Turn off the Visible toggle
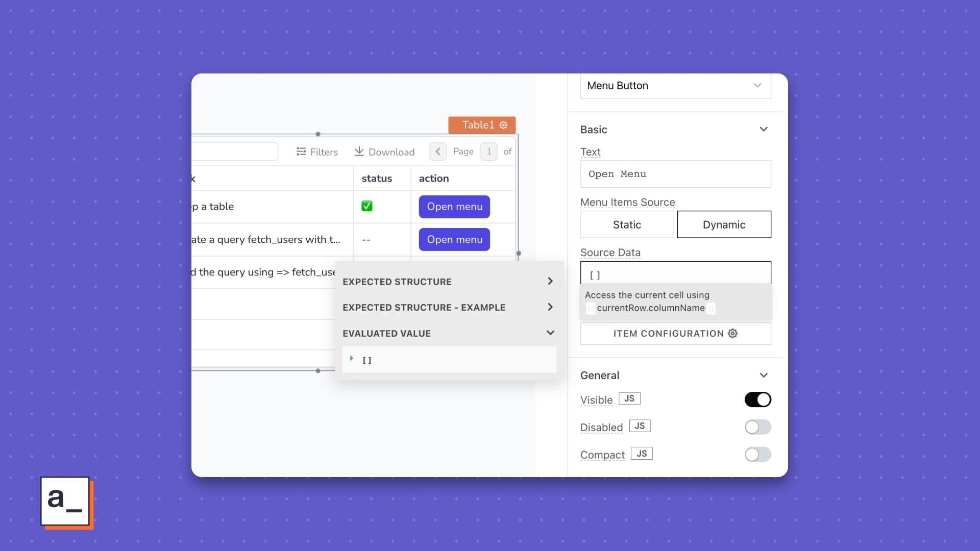This screenshot has height=551, width=980. (x=757, y=399)
